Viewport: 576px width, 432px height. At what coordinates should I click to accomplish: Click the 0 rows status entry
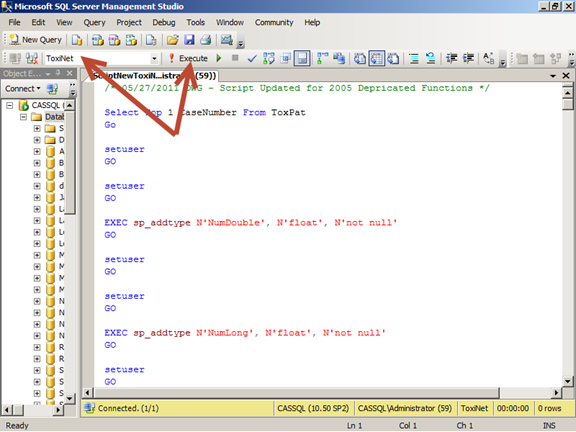tap(550, 408)
